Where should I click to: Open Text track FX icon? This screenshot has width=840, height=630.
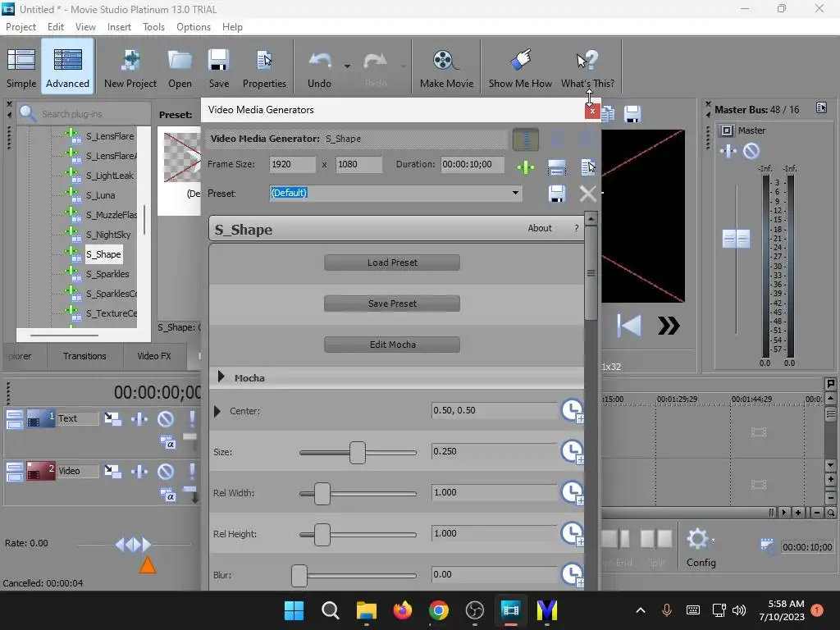point(139,418)
